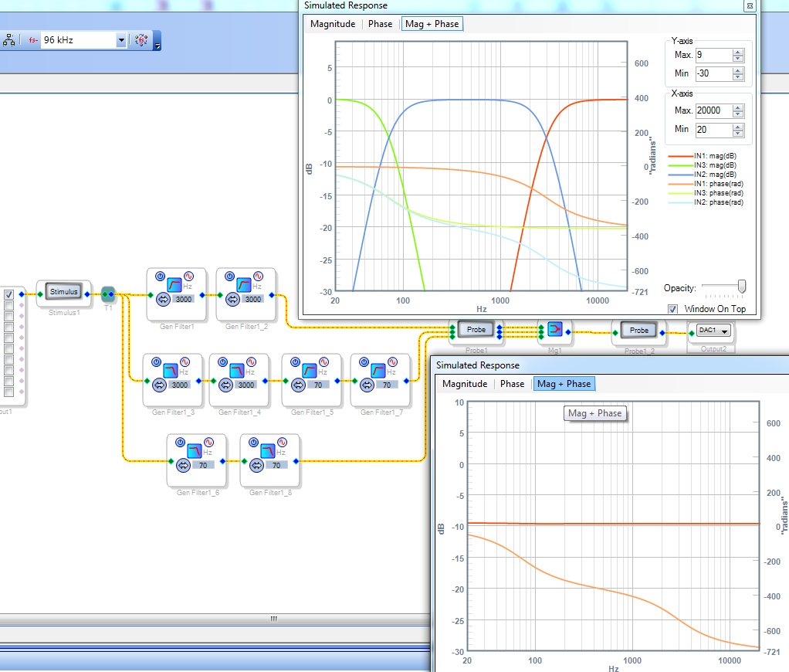Select the Mg1 merger block icon
Viewport: 789px width, 672px height.
tap(554, 330)
